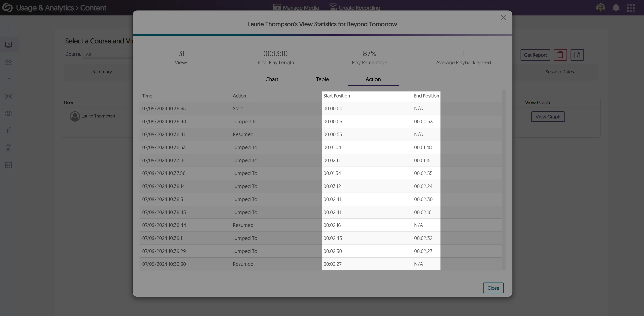Click the Get Report button

535,55
